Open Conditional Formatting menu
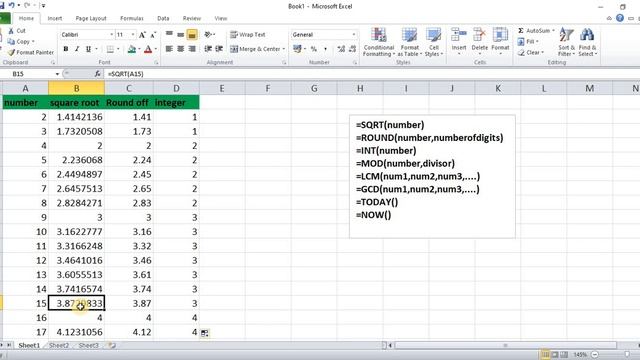 tap(379, 42)
